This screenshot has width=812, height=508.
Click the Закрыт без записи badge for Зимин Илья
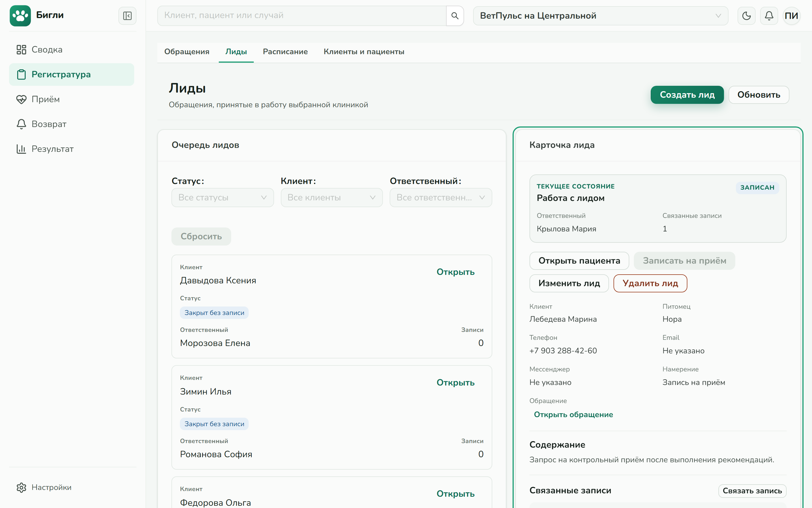click(214, 424)
